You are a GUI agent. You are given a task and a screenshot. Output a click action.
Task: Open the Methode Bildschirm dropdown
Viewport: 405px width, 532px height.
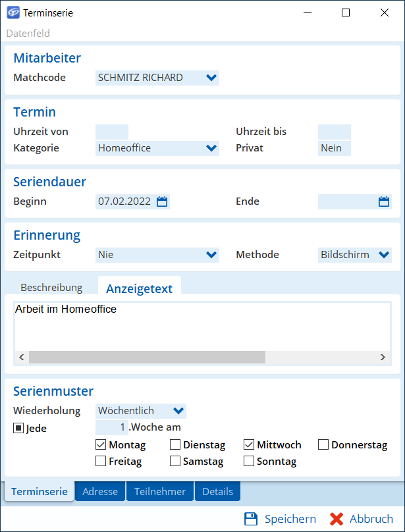[384, 254]
